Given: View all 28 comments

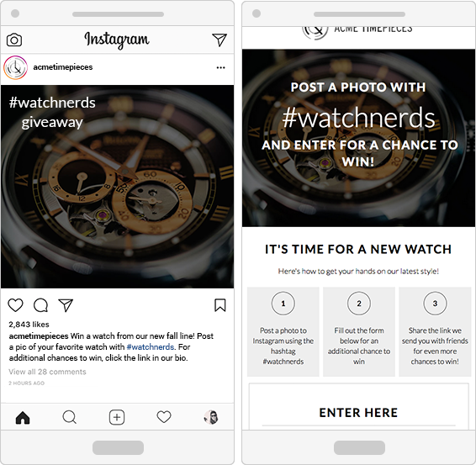Looking at the screenshot, I should pyautogui.click(x=47, y=372).
